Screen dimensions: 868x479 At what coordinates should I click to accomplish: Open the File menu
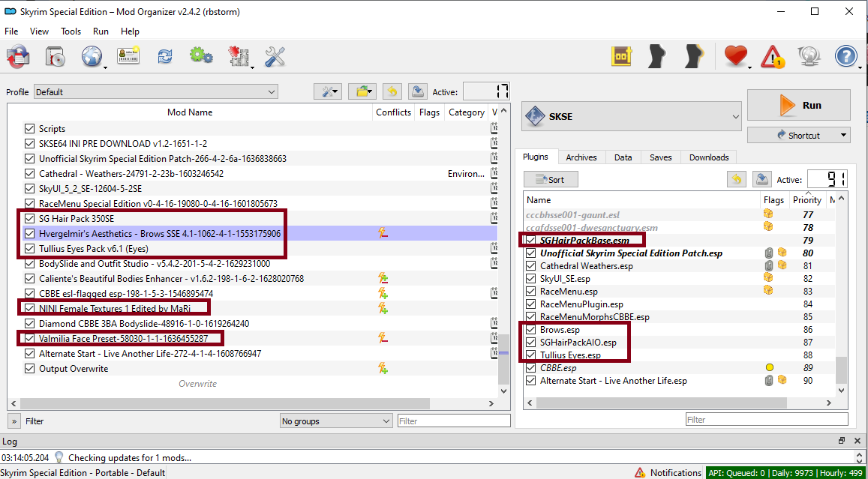click(11, 31)
